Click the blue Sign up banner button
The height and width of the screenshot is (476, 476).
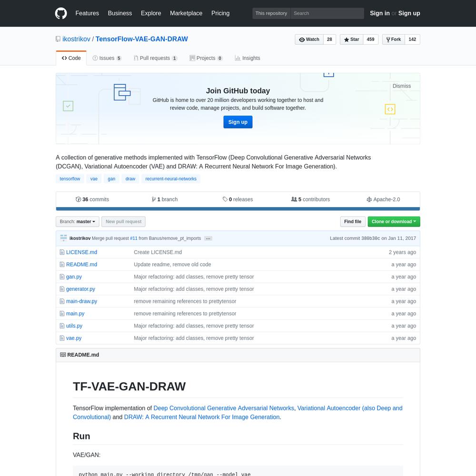point(238,122)
